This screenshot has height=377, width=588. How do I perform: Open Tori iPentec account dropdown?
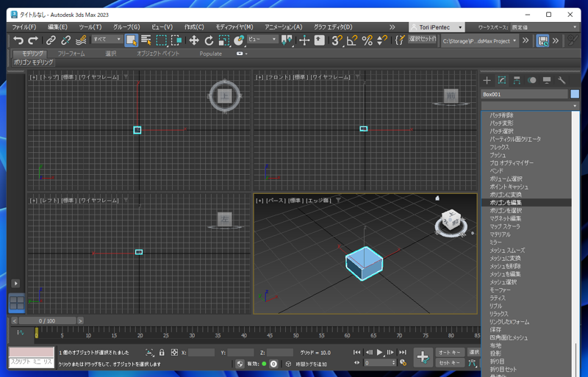click(437, 27)
